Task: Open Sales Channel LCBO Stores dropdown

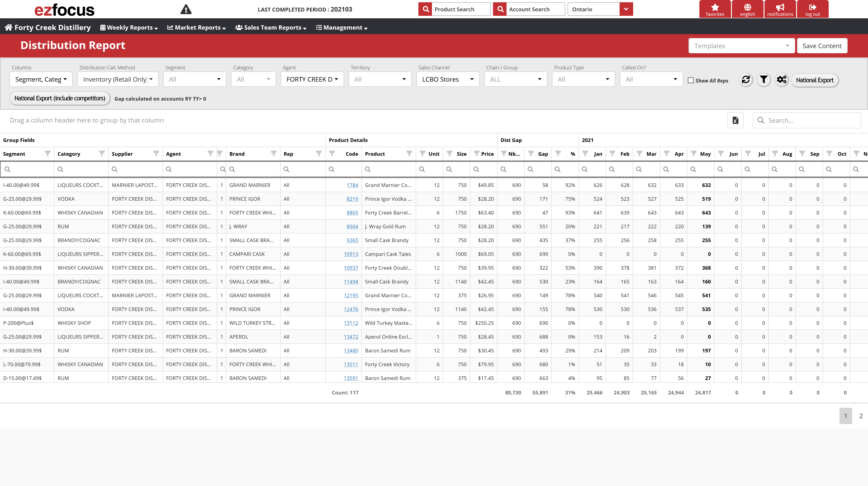Action: pos(448,79)
